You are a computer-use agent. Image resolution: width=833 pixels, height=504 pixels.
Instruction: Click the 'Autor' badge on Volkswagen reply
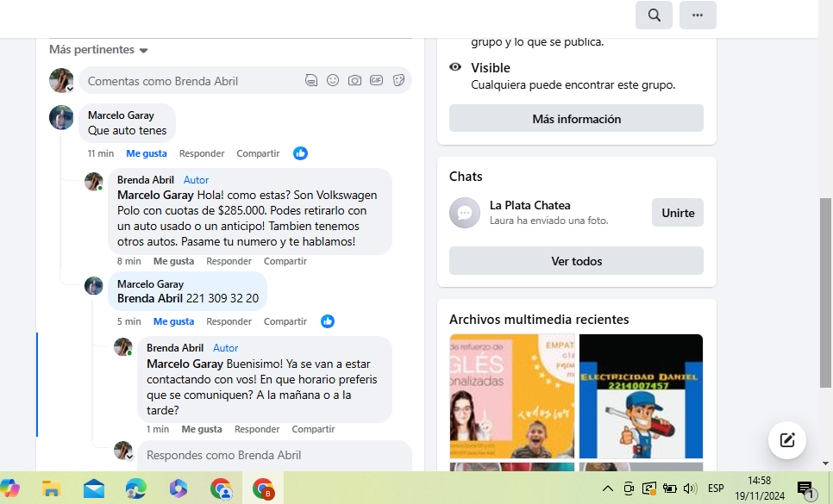tap(196, 180)
